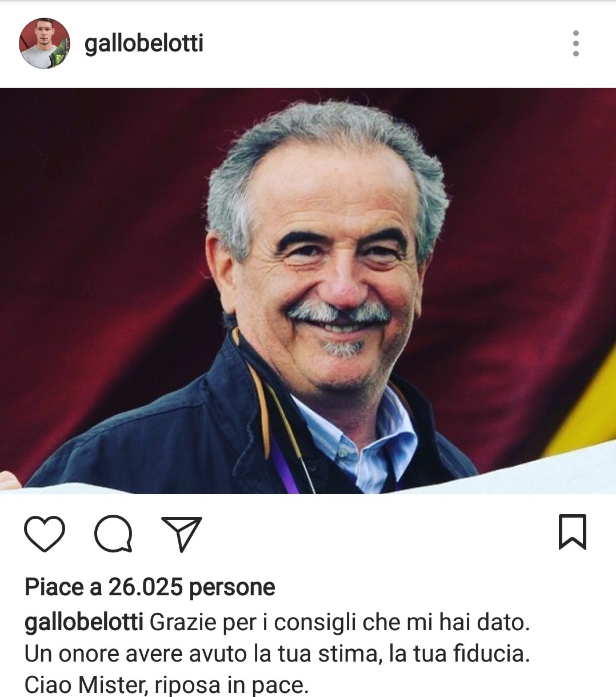Open gallobelotti's round profile avatar
The image size is (616, 697).
tap(44, 43)
